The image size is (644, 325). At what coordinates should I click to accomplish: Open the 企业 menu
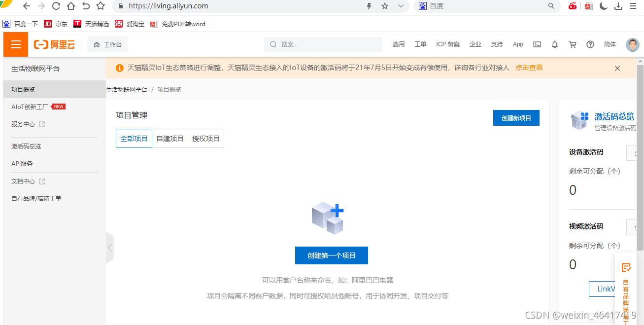click(x=475, y=44)
